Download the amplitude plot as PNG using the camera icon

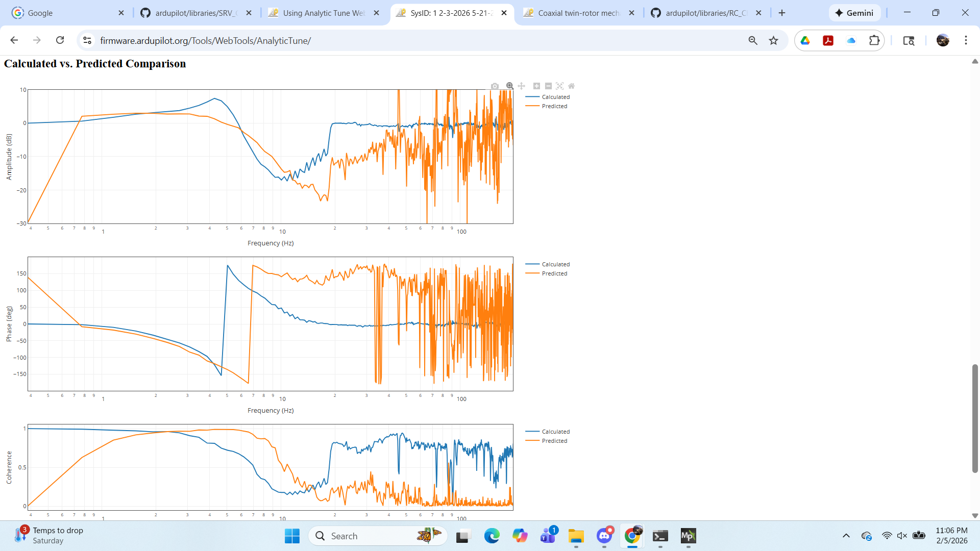pyautogui.click(x=495, y=86)
